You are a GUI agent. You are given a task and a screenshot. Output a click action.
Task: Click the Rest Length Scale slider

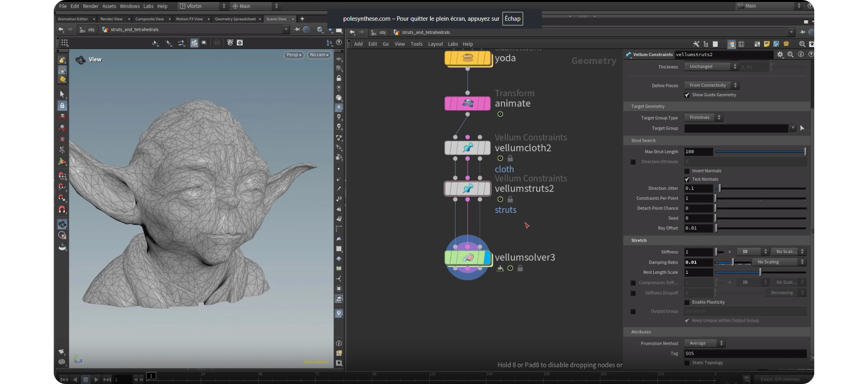click(x=761, y=272)
